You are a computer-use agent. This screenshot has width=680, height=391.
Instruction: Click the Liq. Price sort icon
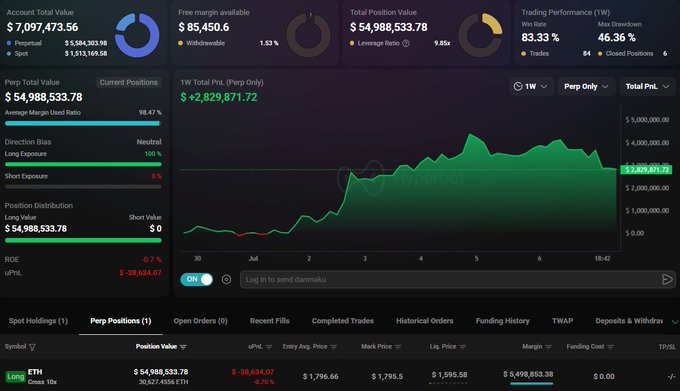point(462,347)
